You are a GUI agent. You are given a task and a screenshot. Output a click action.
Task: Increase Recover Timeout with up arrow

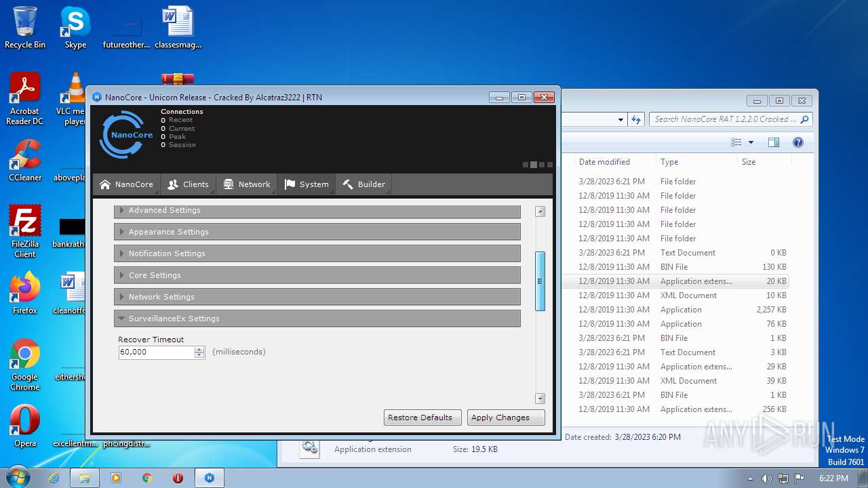coord(199,349)
